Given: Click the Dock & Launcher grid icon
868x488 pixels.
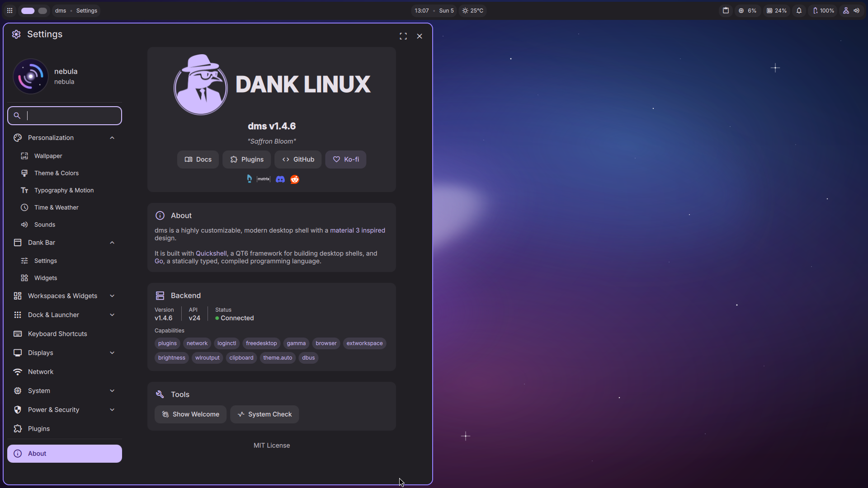Looking at the screenshot, I should (x=18, y=315).
